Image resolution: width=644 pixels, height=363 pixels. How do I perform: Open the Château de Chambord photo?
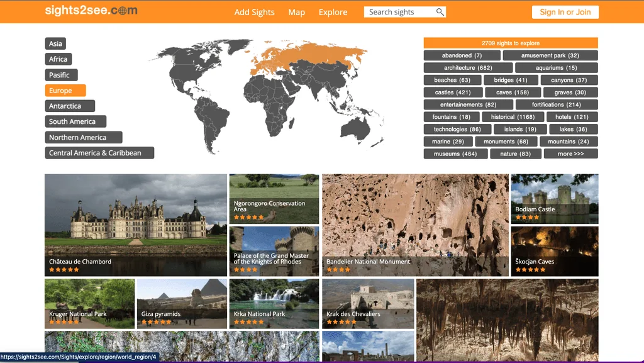coord(136,225)
